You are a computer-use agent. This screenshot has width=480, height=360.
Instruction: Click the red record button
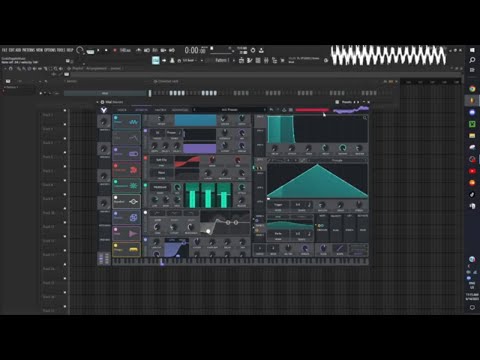115,50
